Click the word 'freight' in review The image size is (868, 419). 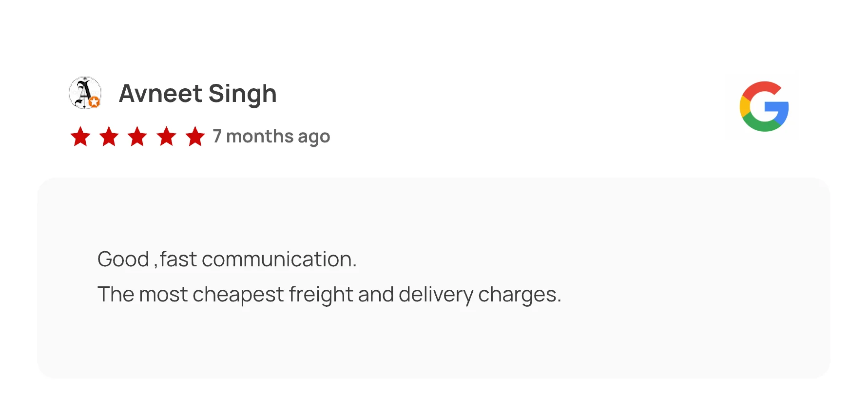[321, 295]
